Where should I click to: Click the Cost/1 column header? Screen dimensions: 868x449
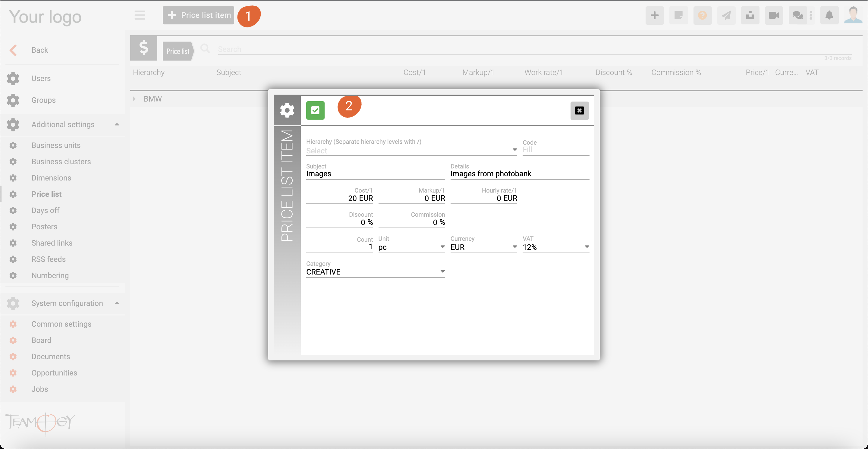[x=414, y=72]
